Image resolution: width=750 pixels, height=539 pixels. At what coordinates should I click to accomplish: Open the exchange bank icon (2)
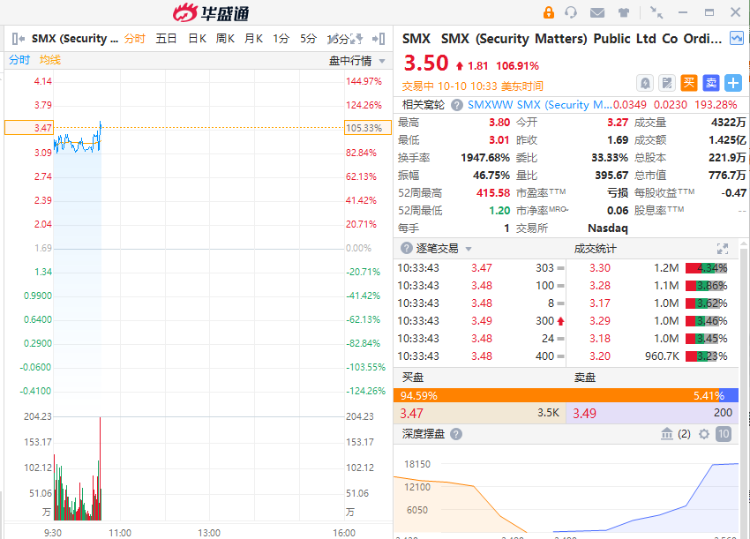click(x=667, y=434)
